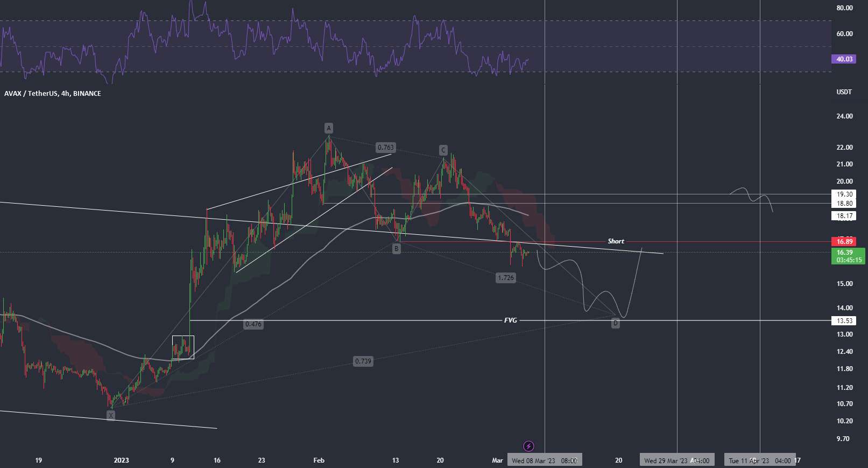Click the 2023 label on time axis
The height and width of the screenshot is (468, 868).
[122, 460]
